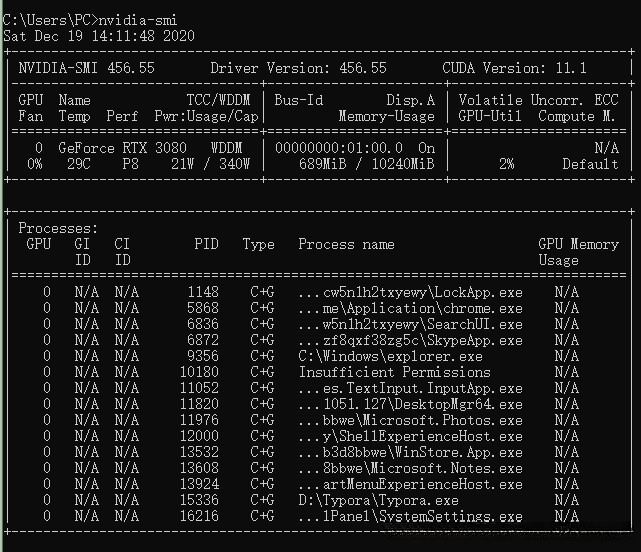This screenshot has width=641, height=552.
Task: Click the PID column header
Action: pyautogui.click(x=206, y=244)
